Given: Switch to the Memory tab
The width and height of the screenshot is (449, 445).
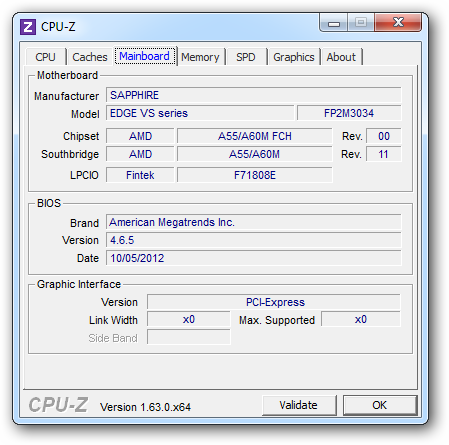Looking at the screenshot, I should point(200,57).
